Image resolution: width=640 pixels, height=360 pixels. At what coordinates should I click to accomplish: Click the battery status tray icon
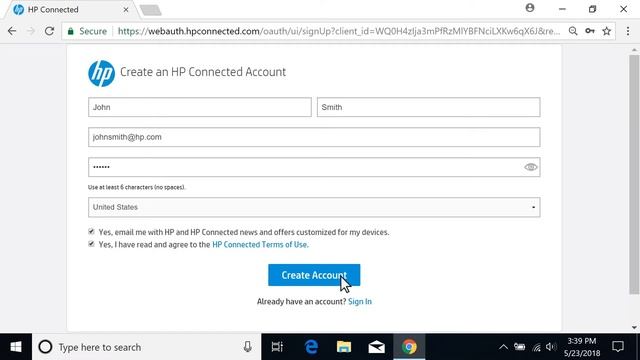pyautogui.click(x=520, y=347)
